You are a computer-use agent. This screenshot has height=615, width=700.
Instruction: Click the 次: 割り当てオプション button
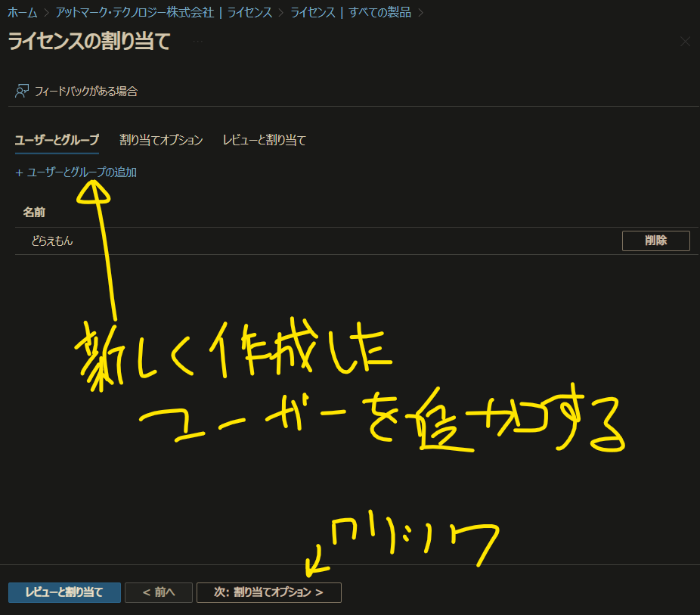point(268,592)
